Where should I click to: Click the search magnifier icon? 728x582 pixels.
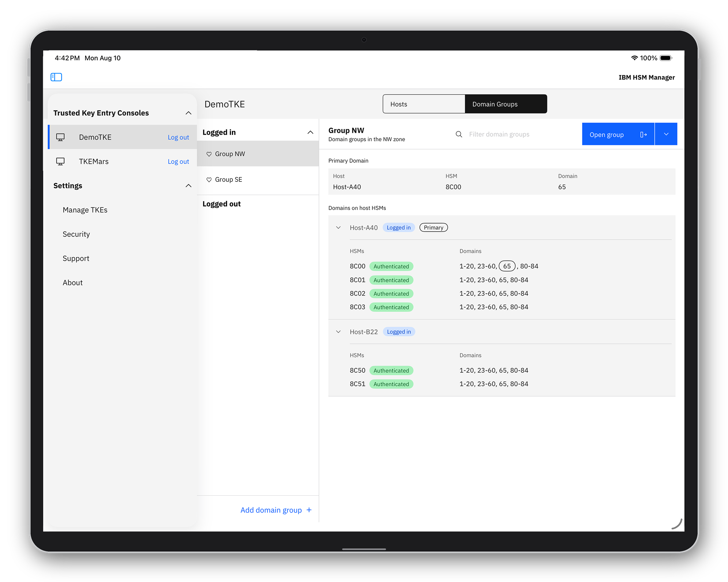pyautogui.click(x=459, y=134)
